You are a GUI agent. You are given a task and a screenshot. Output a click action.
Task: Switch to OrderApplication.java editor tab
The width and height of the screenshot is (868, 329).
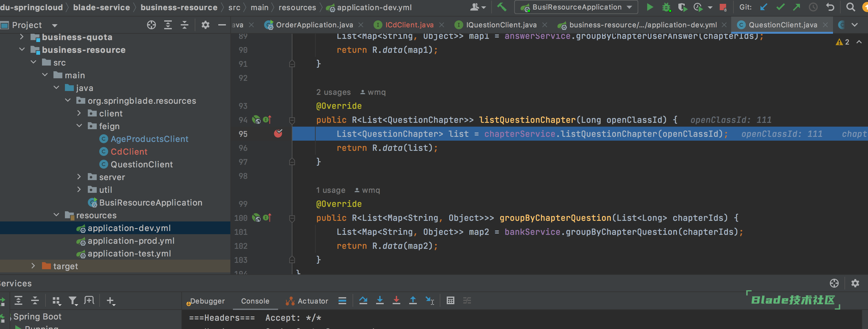point(314,25)
